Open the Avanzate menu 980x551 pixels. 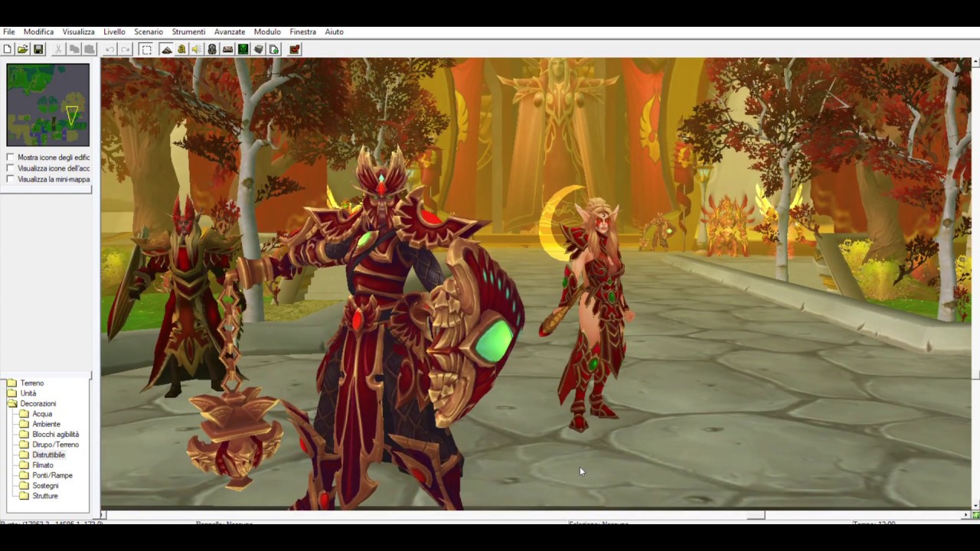click(230, 32)
